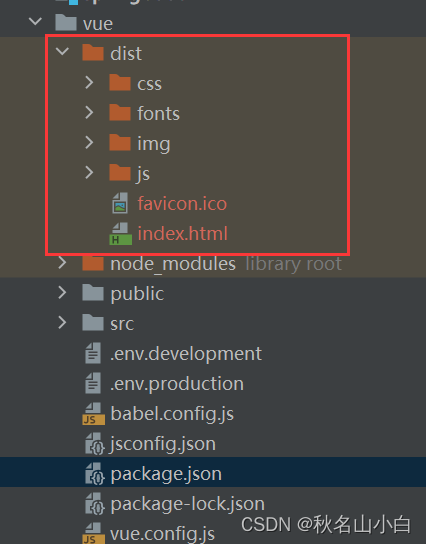Expand the src folder arrow

(62, 323)
